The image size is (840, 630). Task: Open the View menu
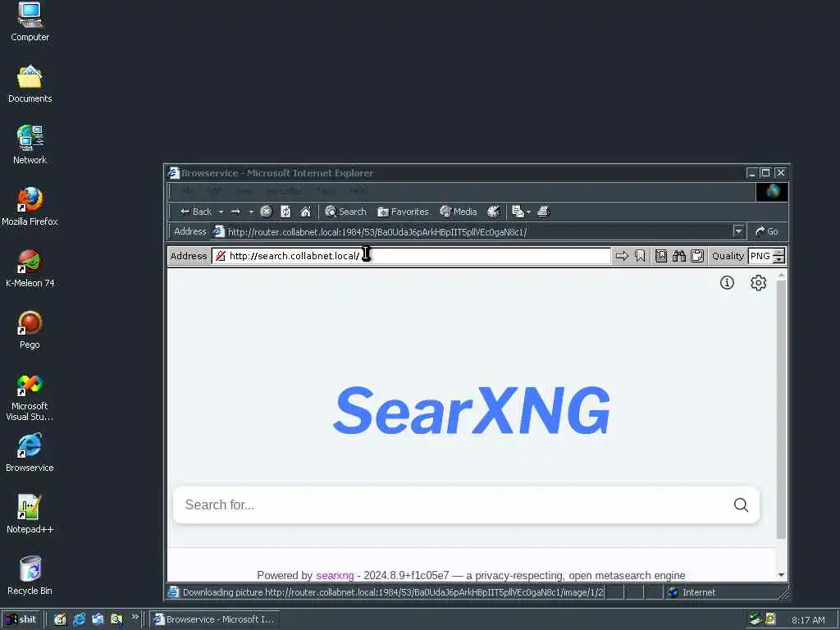pos(243,191)
